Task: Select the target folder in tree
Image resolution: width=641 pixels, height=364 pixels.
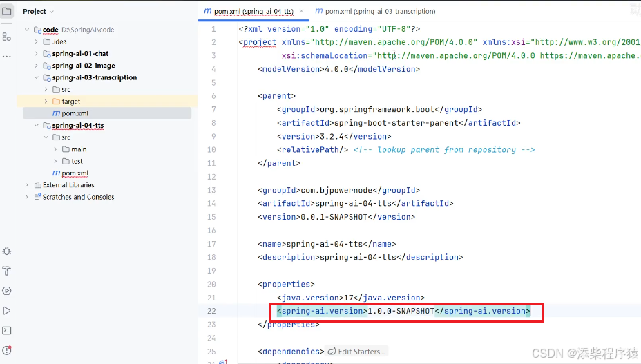Action: click(70, 102)
